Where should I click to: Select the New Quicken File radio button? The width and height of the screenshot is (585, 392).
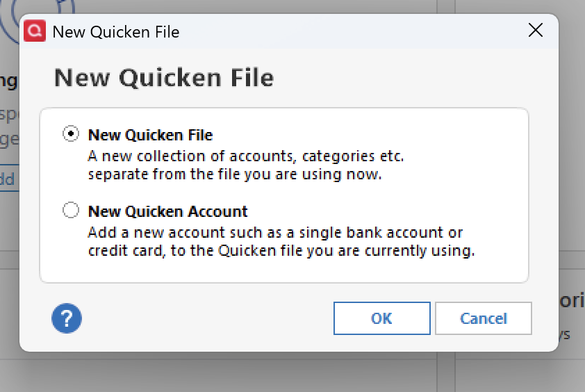click(x=71, y=135)
